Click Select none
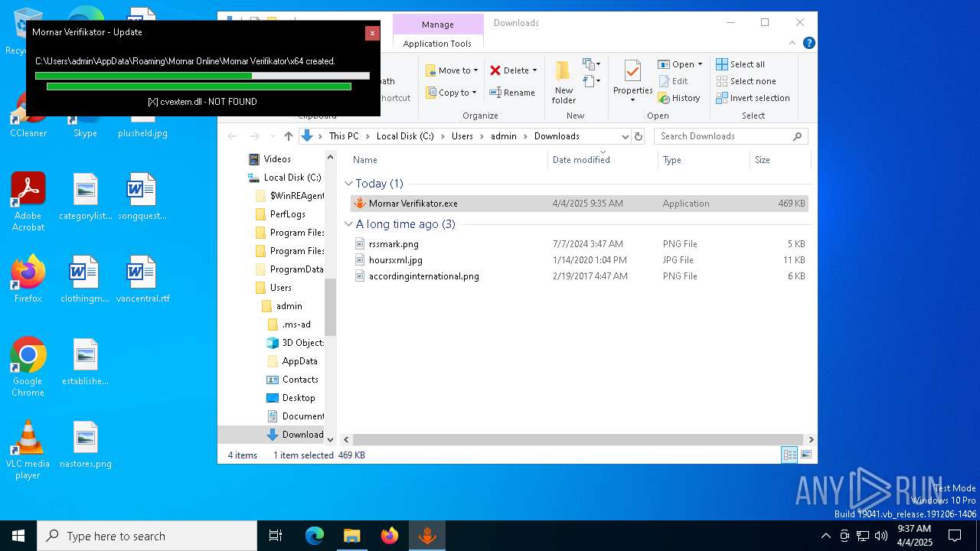 [746, 81]
